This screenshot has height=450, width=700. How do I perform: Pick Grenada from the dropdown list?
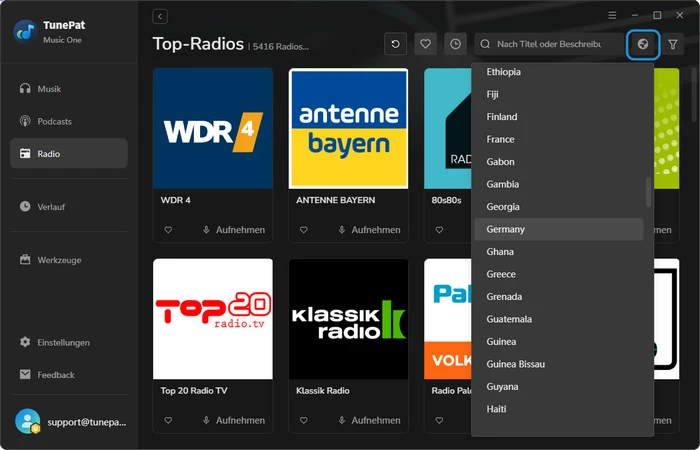click(x=559, y=296)
